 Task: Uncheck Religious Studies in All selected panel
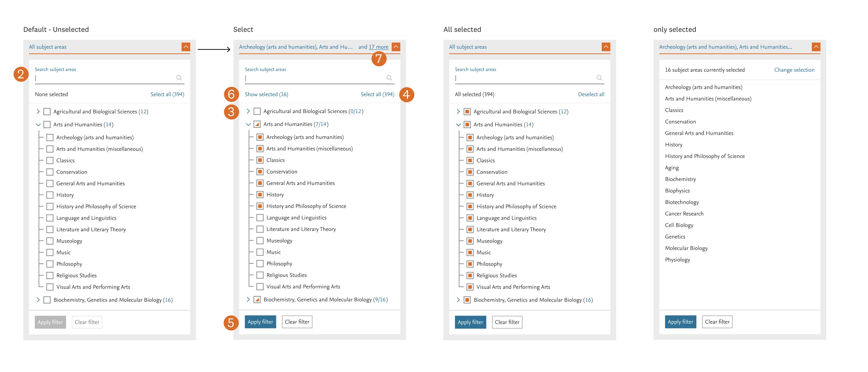click(470, 276)
